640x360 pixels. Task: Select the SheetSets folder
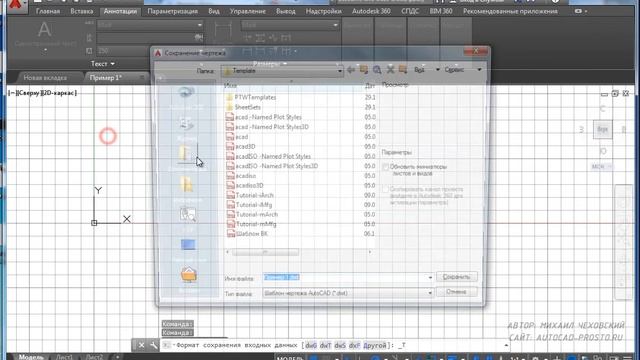pos(247,107)
